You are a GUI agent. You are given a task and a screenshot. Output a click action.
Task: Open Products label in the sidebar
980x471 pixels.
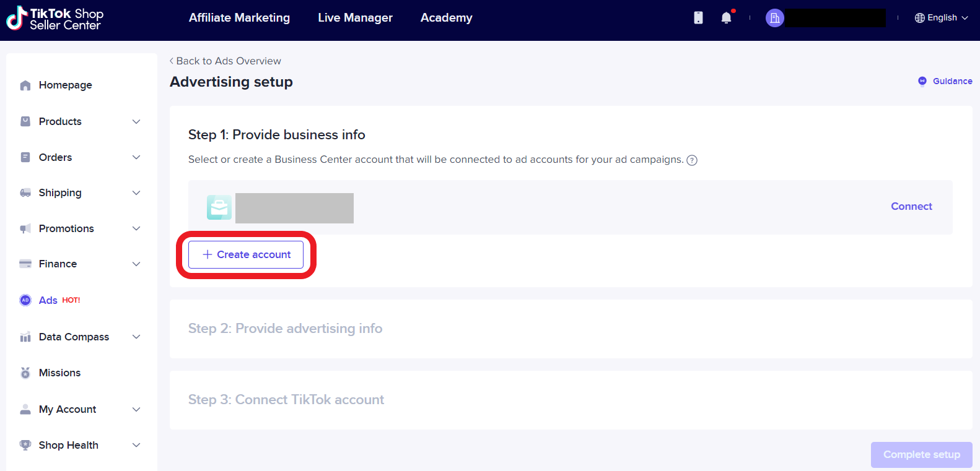tap(60, 121)
